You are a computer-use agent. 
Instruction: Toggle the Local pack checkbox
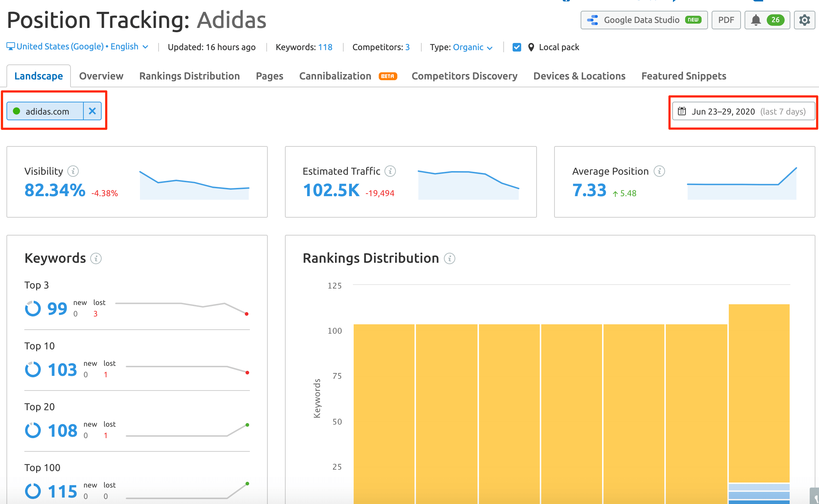click(x=517, y=47)
